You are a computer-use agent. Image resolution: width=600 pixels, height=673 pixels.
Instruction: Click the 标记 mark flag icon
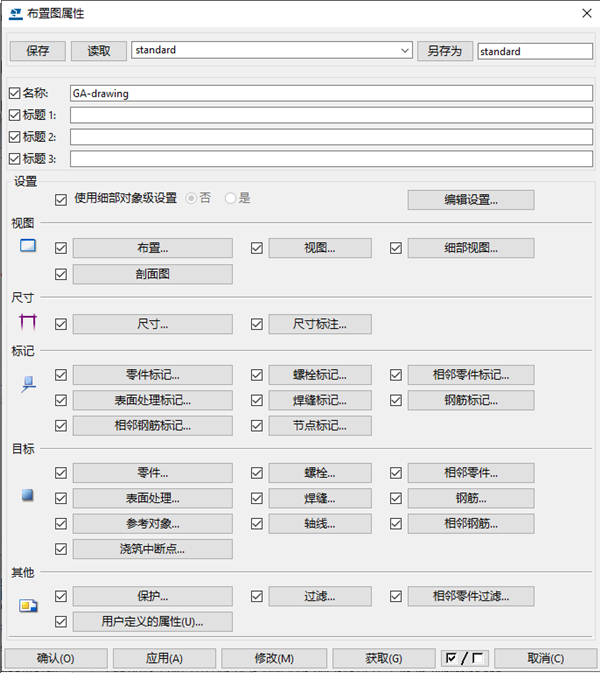28,384
